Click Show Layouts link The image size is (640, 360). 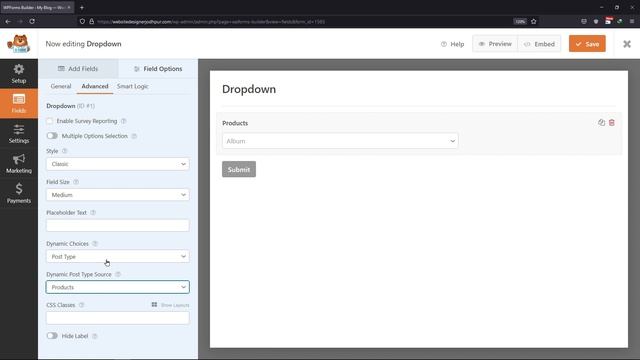[x=171, y=305]
